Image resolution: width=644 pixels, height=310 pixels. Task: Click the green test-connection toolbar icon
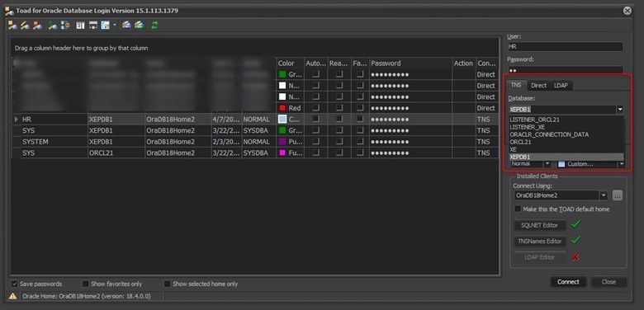tap(53, 26)
